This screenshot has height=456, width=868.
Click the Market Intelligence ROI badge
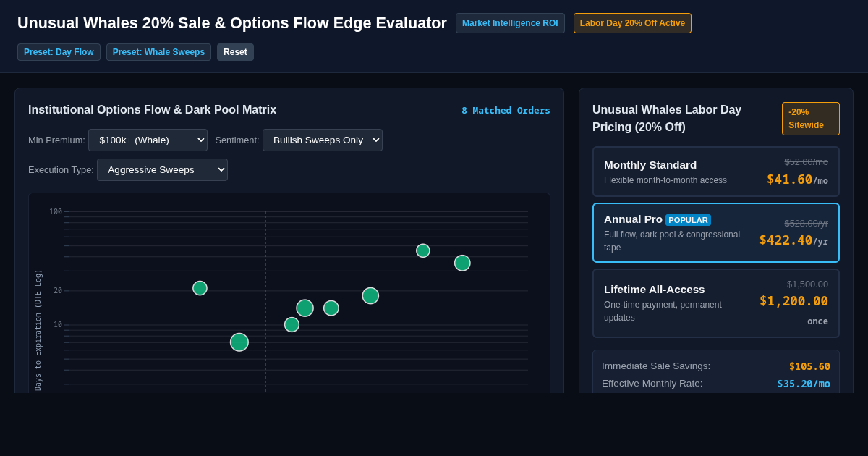tap(510, 23)
